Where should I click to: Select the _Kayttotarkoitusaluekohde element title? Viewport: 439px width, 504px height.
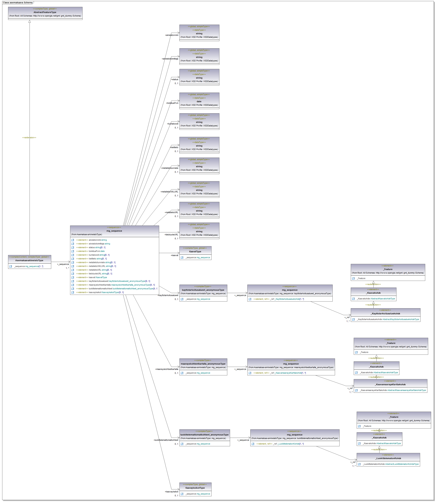point(386,314)
